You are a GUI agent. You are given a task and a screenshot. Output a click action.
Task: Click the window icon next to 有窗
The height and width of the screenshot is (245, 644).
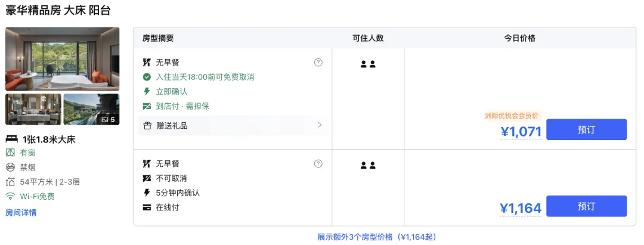pyautogui.click(x=10, y=153)
